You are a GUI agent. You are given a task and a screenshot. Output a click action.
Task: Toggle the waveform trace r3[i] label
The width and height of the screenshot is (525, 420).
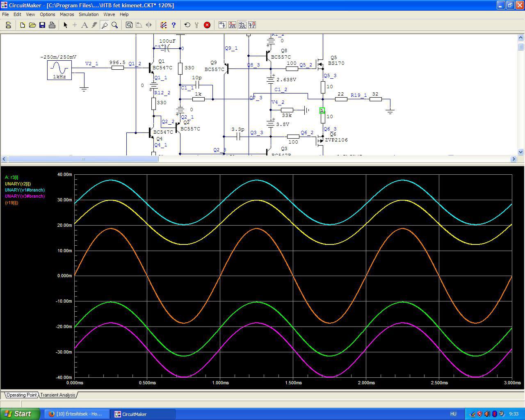[x=11, y=178]
